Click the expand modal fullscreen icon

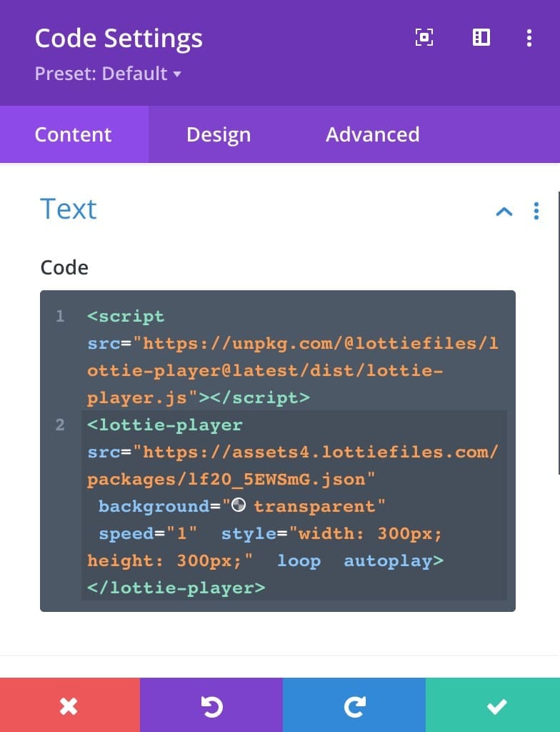point(424,37)
